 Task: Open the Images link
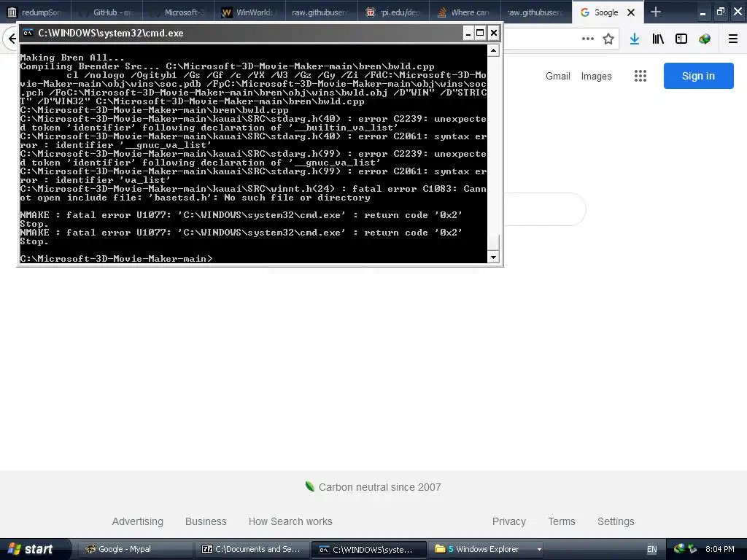pyautogui.click(x=596, y=76)
